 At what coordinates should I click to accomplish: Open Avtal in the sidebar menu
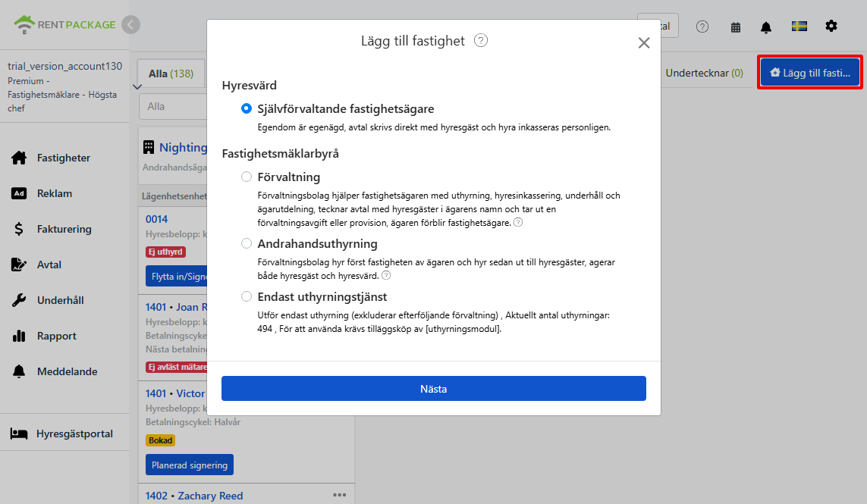point(49,265)
